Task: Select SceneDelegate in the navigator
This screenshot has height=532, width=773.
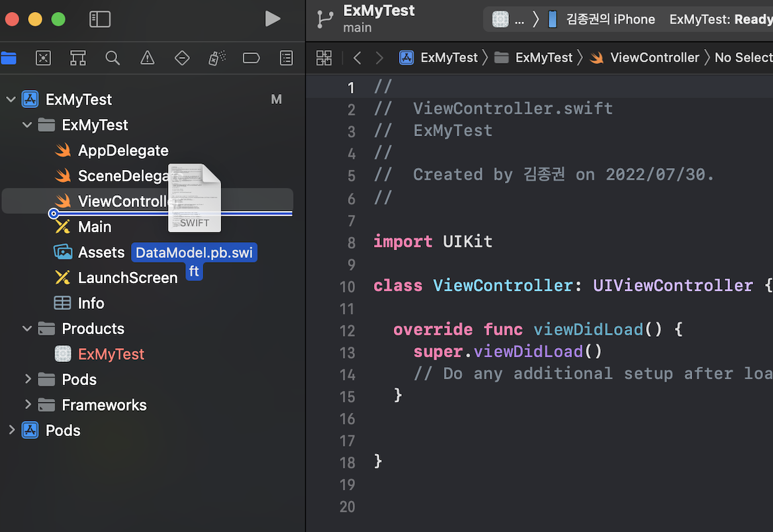Action: [x=124, y=175]
